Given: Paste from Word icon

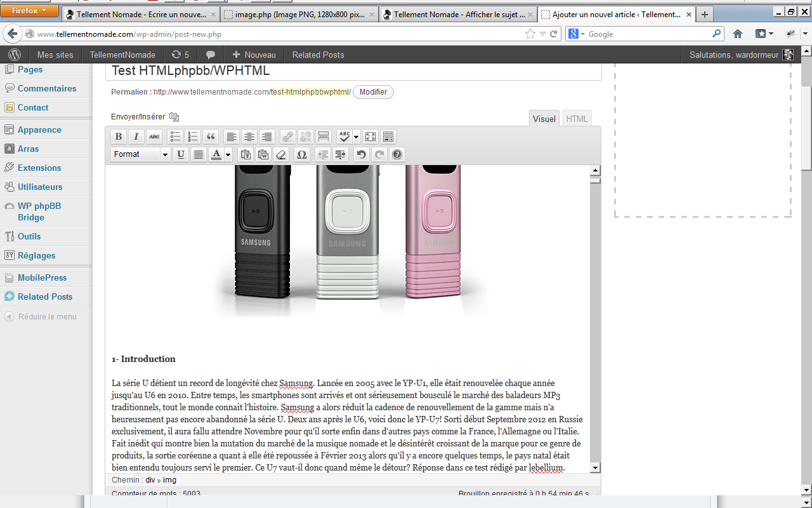Looking at the screenshot, I should (x=263, y=154).
